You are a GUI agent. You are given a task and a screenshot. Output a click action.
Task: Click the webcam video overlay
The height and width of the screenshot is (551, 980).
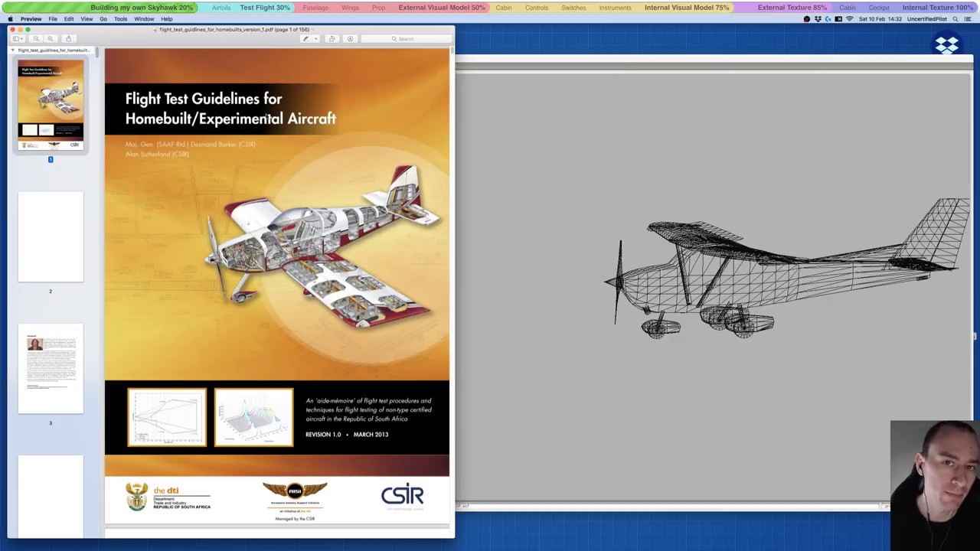point(935,485)
